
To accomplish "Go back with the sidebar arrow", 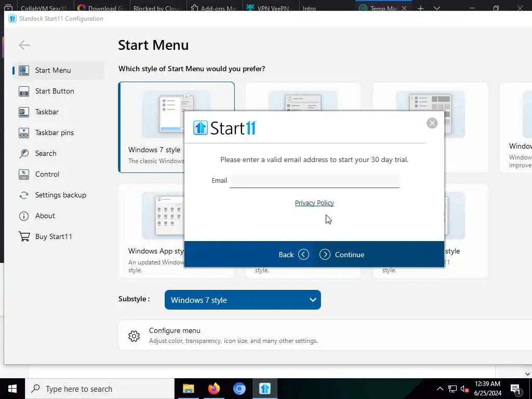I will [x=24, y=45].
